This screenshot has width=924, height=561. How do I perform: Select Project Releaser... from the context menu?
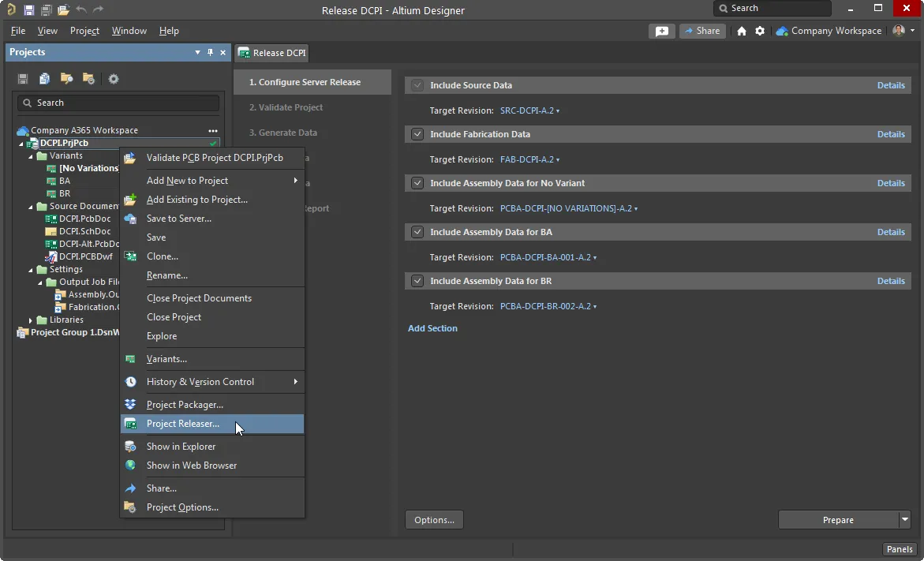(212, 424)
